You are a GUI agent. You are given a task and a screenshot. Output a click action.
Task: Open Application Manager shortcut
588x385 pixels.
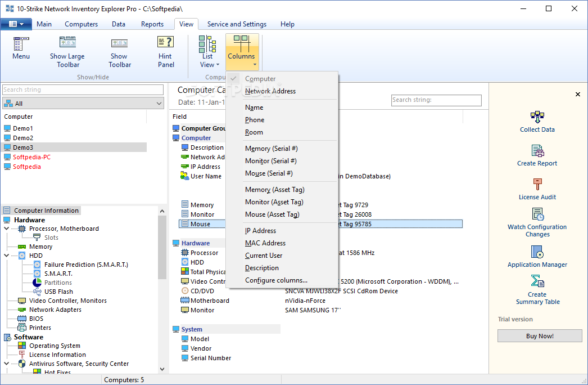[537, 257]
